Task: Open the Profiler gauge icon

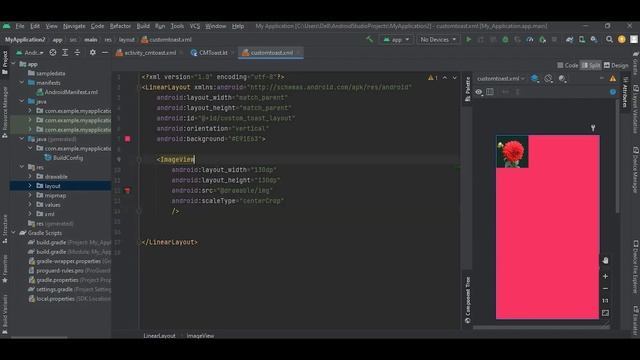Action: 530,40
